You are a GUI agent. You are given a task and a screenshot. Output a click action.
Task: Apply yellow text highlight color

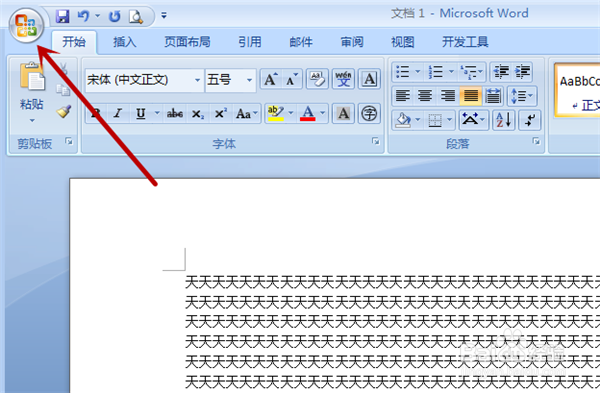pos(276,113)
